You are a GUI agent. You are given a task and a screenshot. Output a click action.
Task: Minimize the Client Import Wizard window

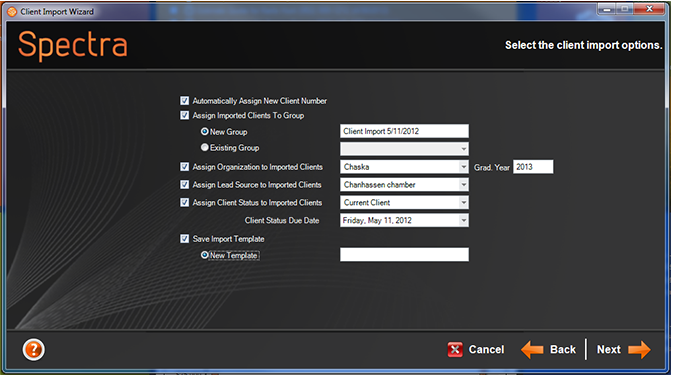pyautogui.click(x=606, y=9)
